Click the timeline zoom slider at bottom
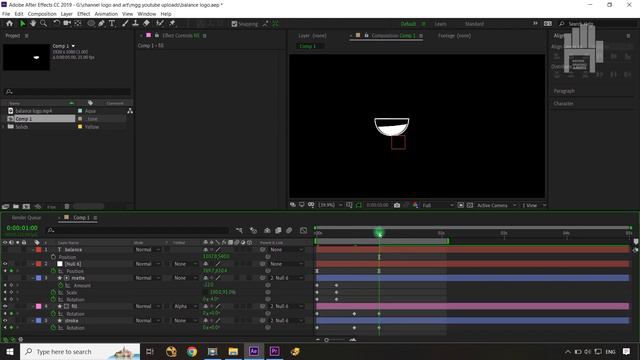Screen dimensions: 640x360 335,340
